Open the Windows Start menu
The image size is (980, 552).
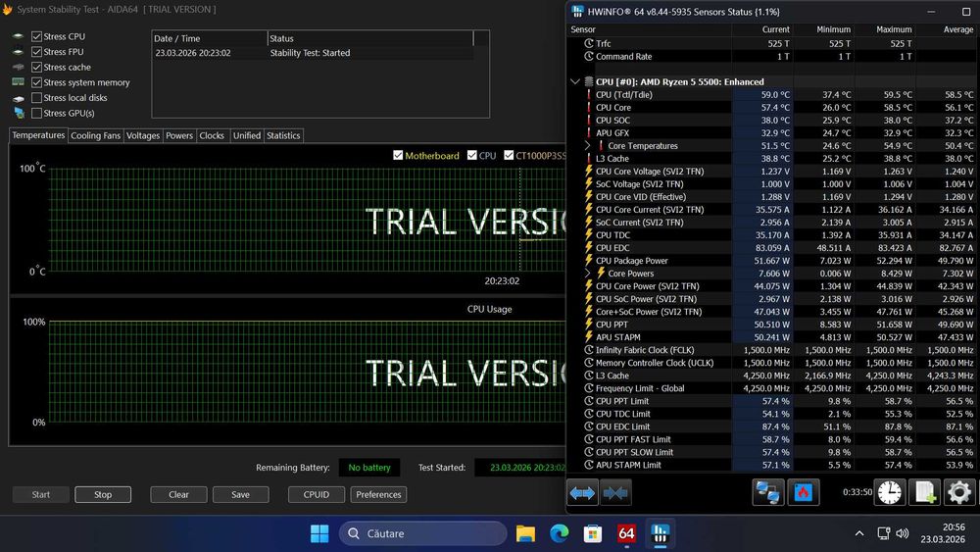319,533
